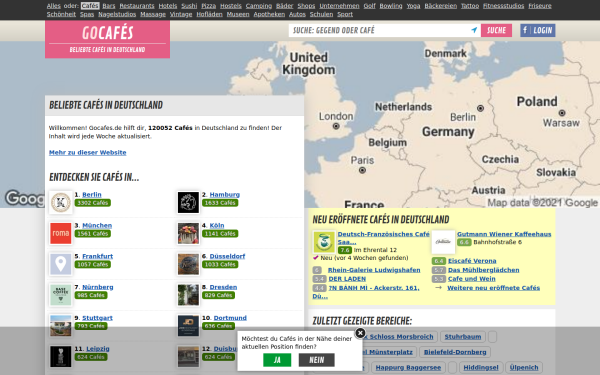Viewport: 600px width, 375px height.
Task: Click the pink Suche button
Action: click(496, 30)
